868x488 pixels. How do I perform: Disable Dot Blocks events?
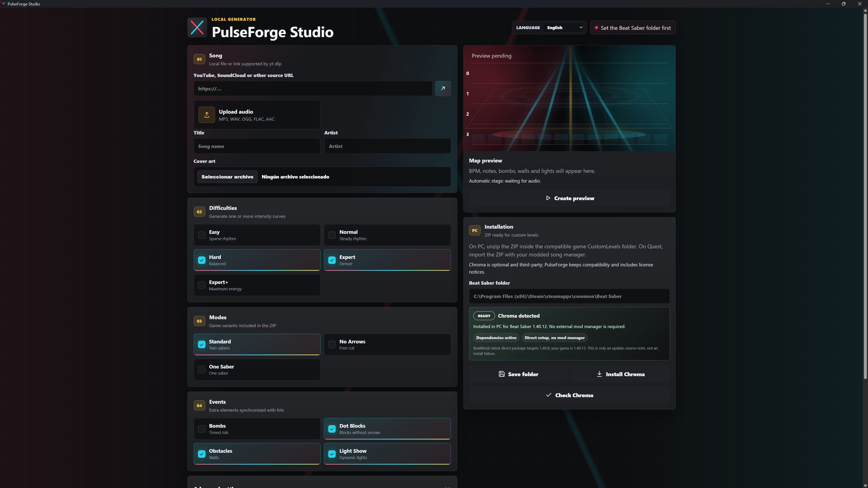click(x=332, y=429)
